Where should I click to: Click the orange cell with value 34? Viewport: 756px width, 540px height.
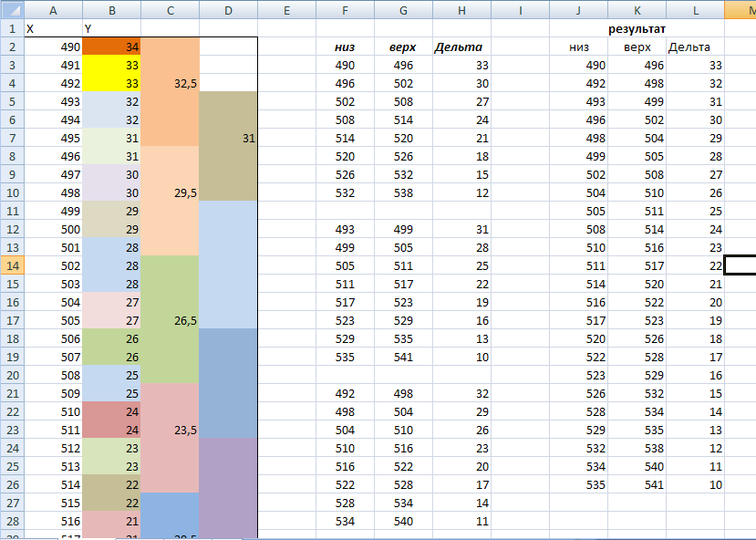(111, 47)
